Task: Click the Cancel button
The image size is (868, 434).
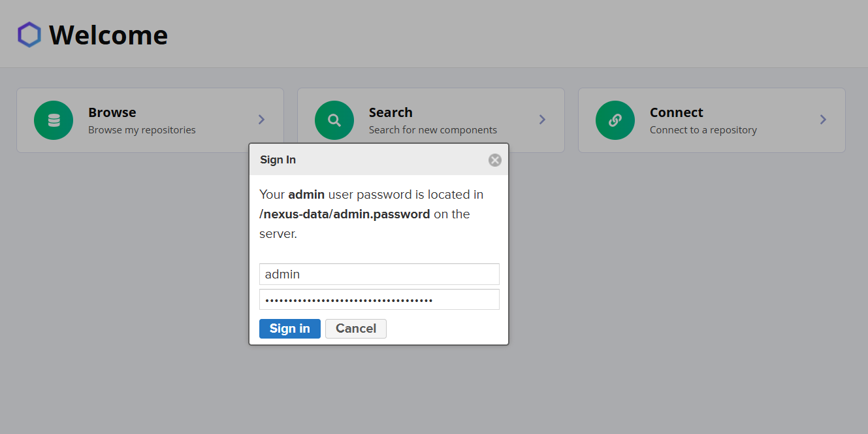Action: [356, 329]
